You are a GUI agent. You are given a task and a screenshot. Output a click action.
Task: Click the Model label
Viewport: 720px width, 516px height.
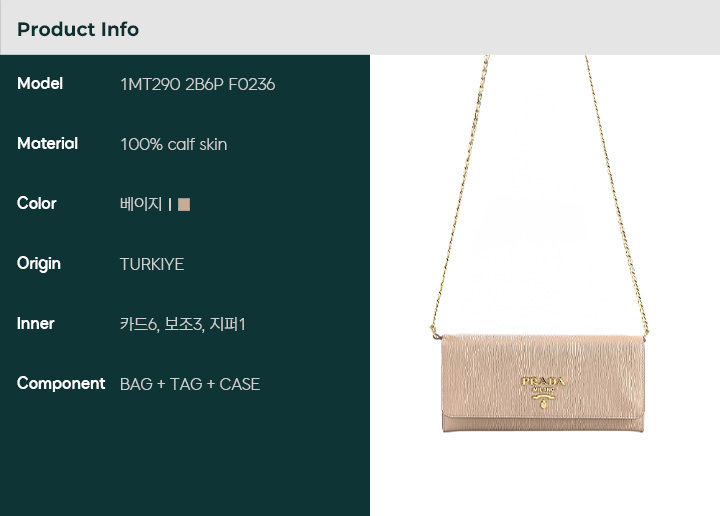[40, 84]
